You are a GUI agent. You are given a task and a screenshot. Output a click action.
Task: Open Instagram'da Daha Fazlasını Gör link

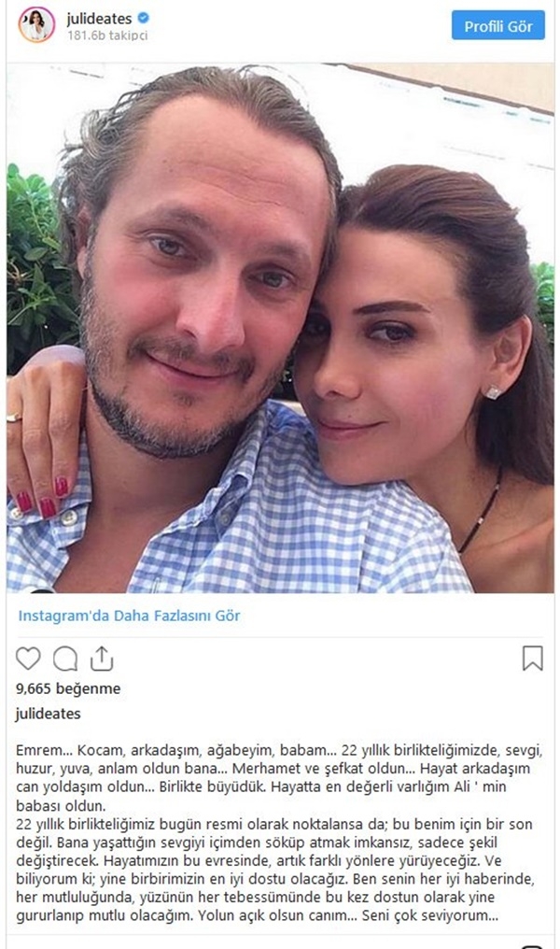(x=129, y=616)
